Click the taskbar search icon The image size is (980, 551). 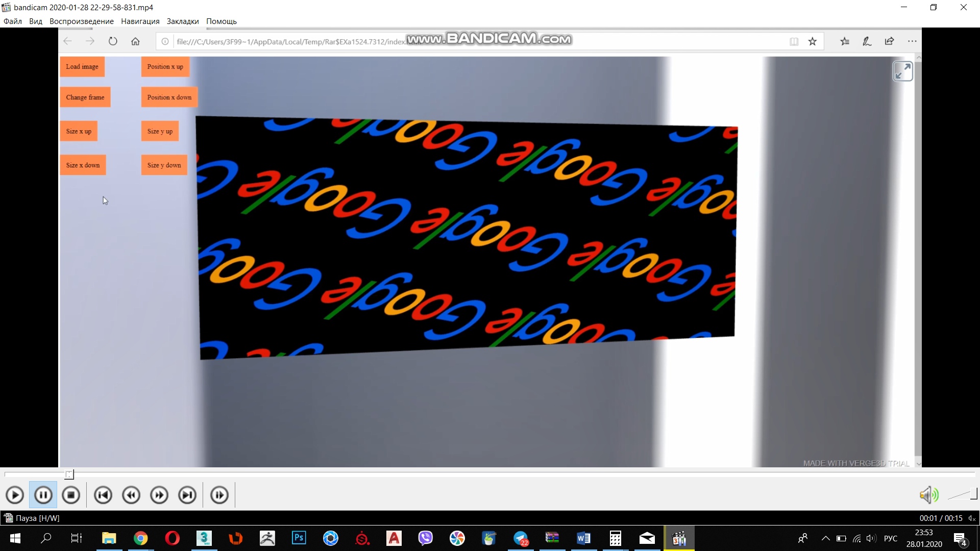tap(46, 538)
